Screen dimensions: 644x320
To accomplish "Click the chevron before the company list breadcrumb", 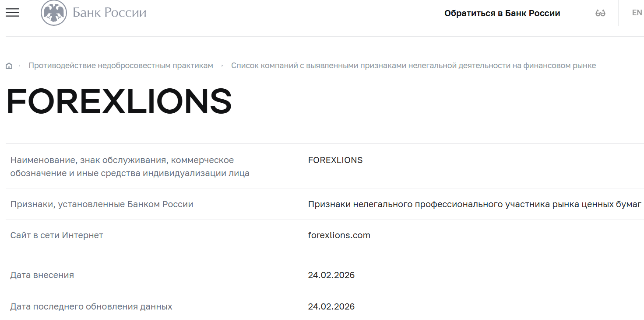I will coord(223,65).
